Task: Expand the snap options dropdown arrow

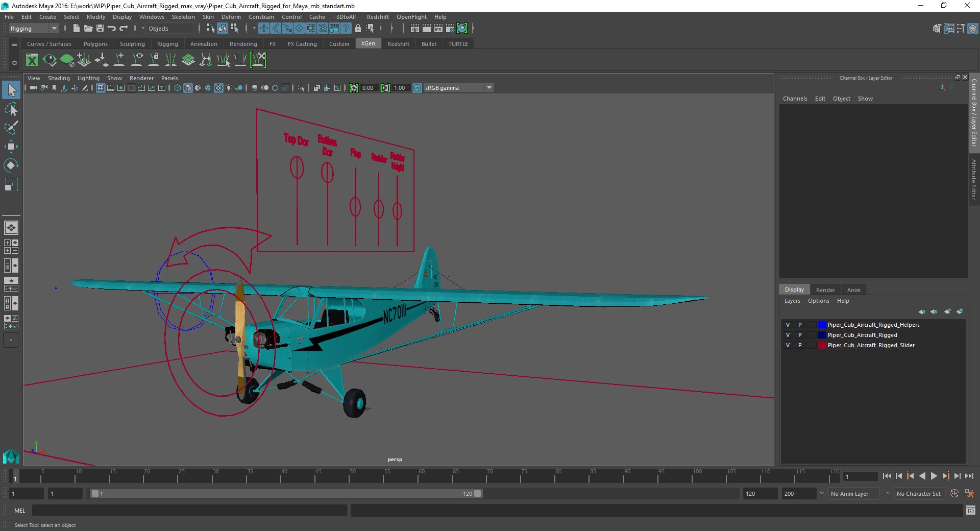Action: pos(255,29)
